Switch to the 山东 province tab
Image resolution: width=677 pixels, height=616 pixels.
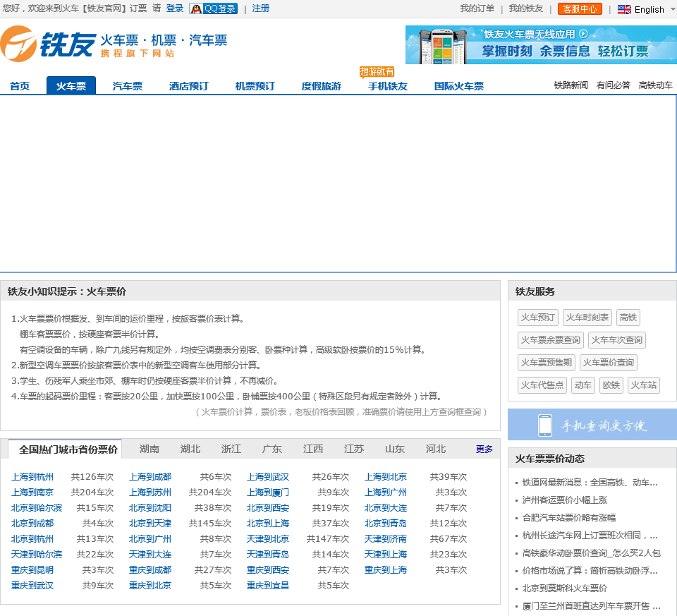(x=395, y=449)
